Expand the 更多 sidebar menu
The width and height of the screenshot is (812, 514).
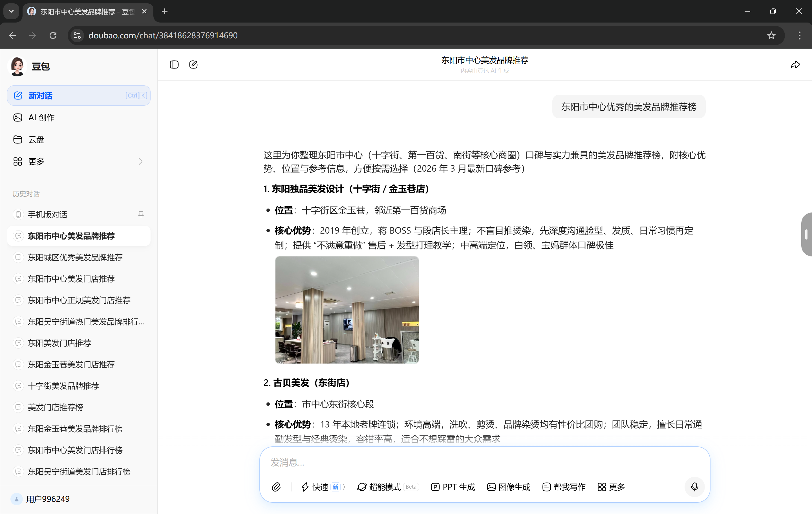click(79, 161)
